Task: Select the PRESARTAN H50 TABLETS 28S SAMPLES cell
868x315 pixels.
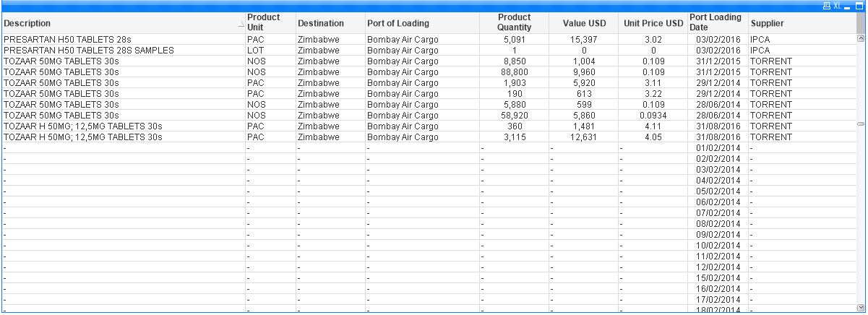Action: click(x=88, y=51)
